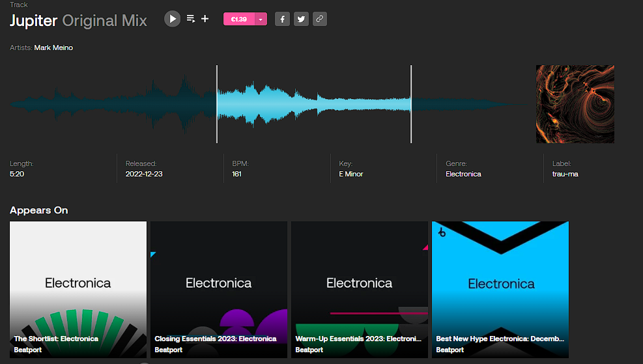The height and width of the screenshot is (364, 643).
Task: Click the highlighted waveform section
Action: tap(314, 104)
